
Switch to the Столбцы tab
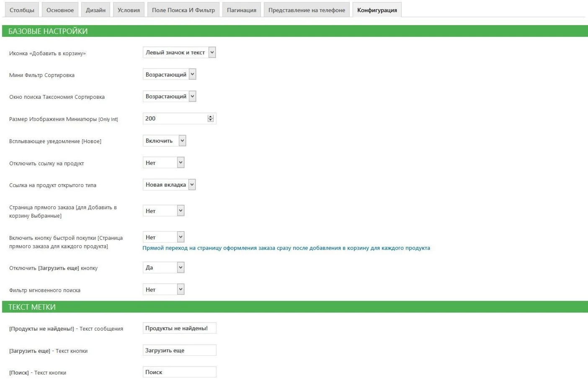pyautogui.click(x=22, y=10)
